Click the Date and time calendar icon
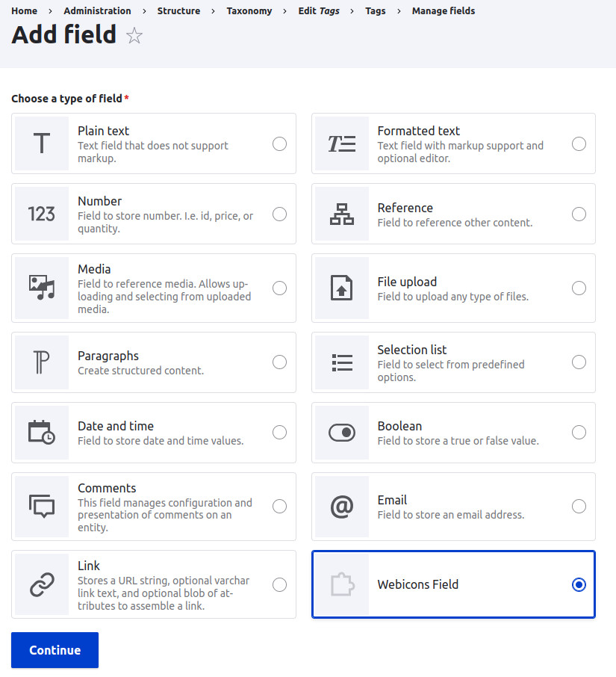This screenshot has height=677, width=616. click(x=42, y=433)
